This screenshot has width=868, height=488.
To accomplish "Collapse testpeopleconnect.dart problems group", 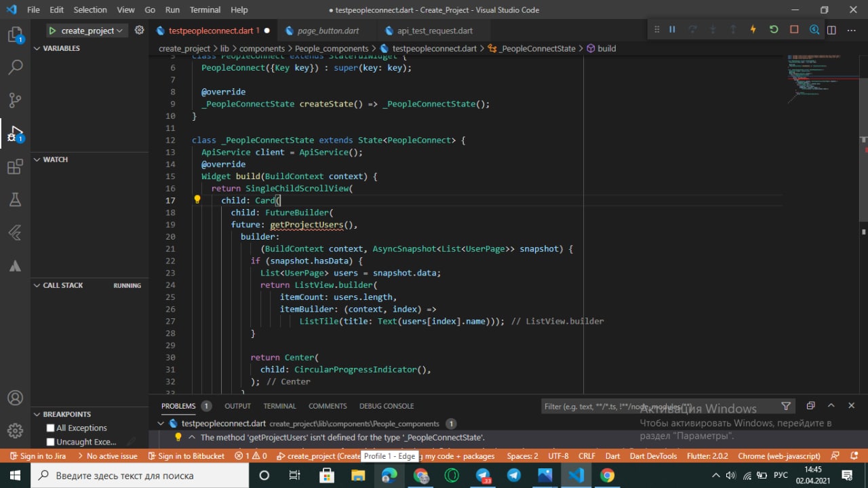I will [x=161, y=423].
